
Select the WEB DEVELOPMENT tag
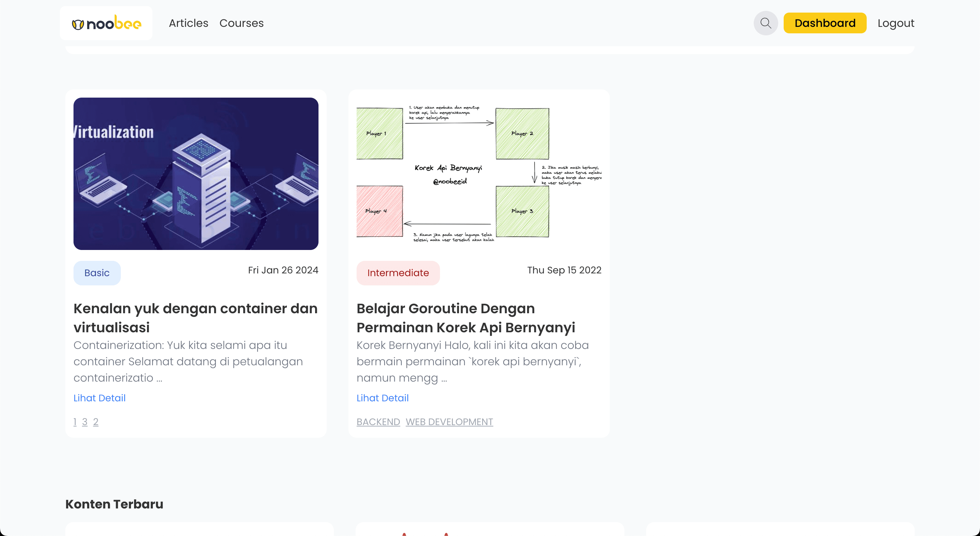(x=449, y=422)
